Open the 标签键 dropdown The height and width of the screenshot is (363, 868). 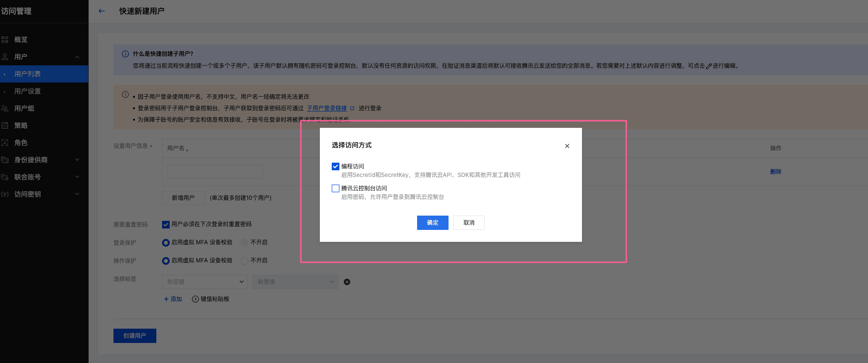point(204,282)
